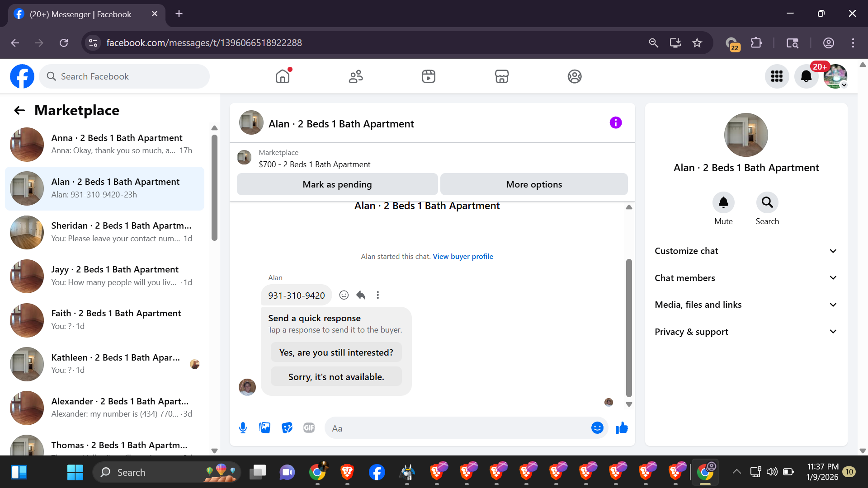Open the View buyer profile link
The width and height of the screenshot is (868, 488).
point(463,256)
